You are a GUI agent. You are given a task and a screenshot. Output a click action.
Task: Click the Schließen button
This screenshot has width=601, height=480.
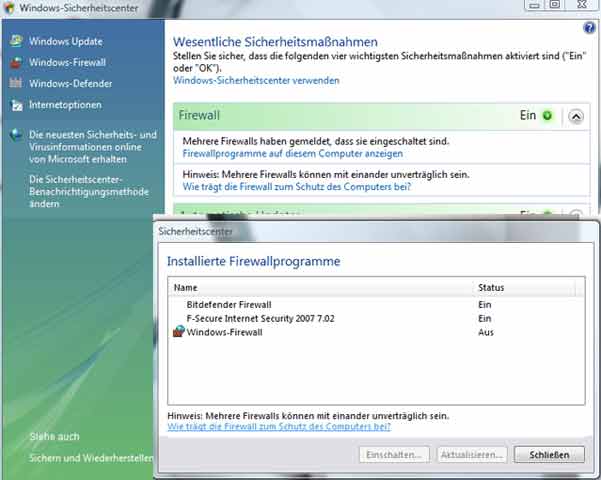(x=549, y=455)
